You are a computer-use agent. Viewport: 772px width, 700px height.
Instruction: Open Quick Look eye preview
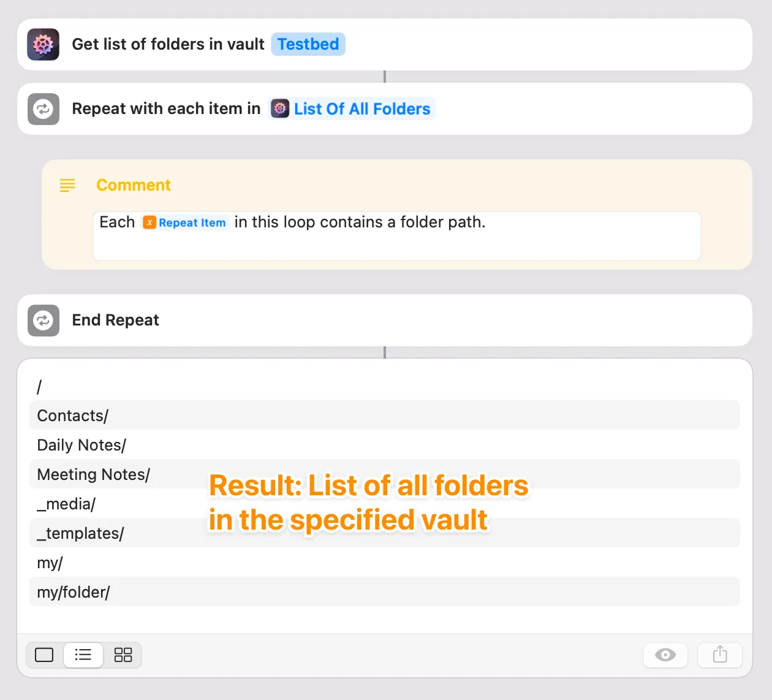(665, 655)
